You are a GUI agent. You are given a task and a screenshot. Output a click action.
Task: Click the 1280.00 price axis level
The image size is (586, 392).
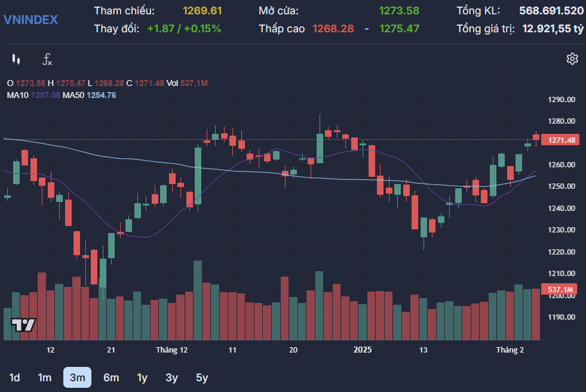[x=561, y=121]
